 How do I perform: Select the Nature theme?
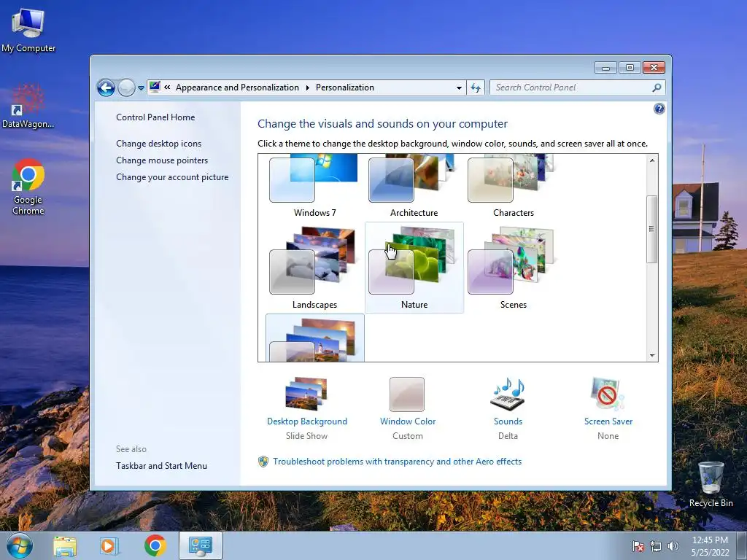pos(414,268)
